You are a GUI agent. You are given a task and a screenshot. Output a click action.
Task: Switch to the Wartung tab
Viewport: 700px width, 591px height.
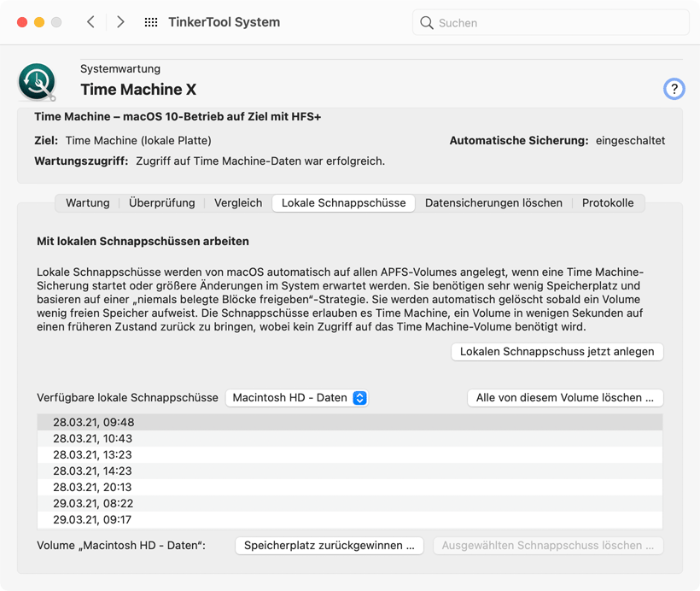tap(87, 202)
